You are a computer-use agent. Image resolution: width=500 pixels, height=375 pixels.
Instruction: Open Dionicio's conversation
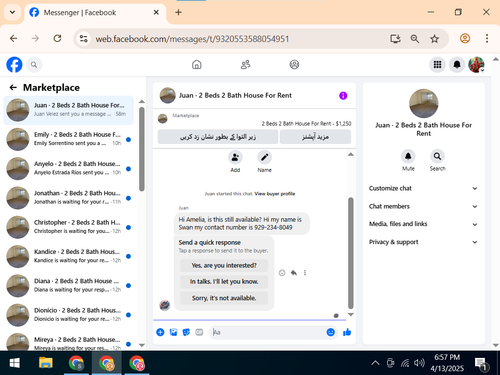[x=69, y=315]
